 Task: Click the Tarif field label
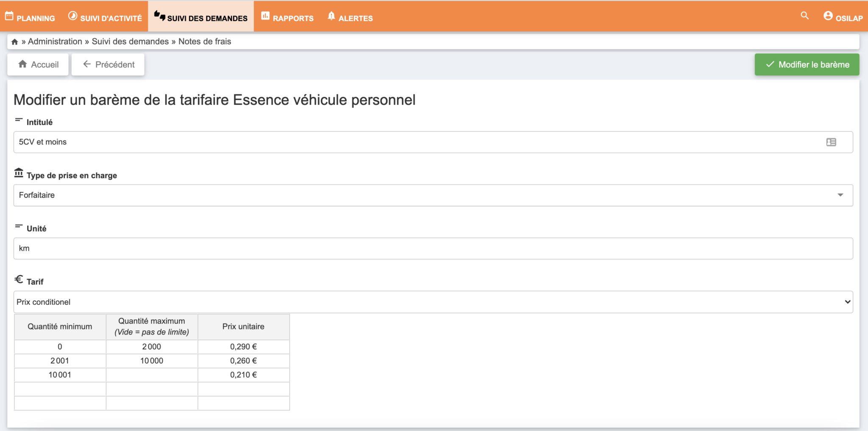[35, 282]
